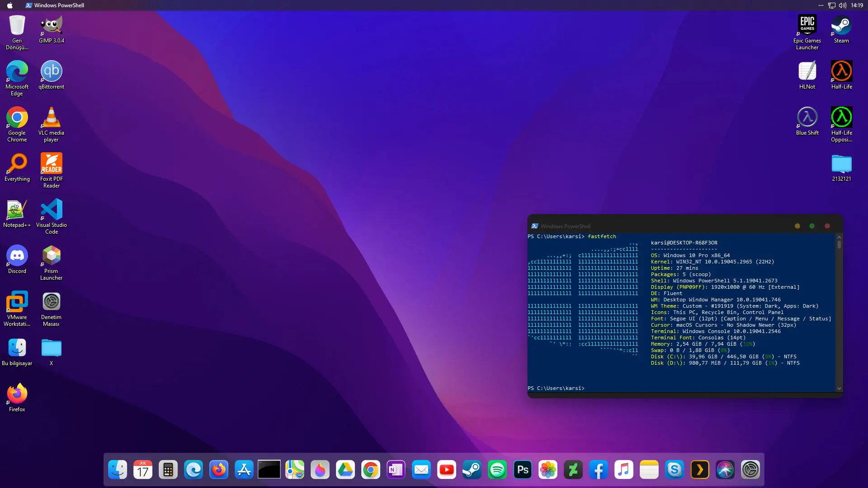Select the GIMP 3.0.4 desktop shortcut
868x488 pixels.
click(52, 29)
